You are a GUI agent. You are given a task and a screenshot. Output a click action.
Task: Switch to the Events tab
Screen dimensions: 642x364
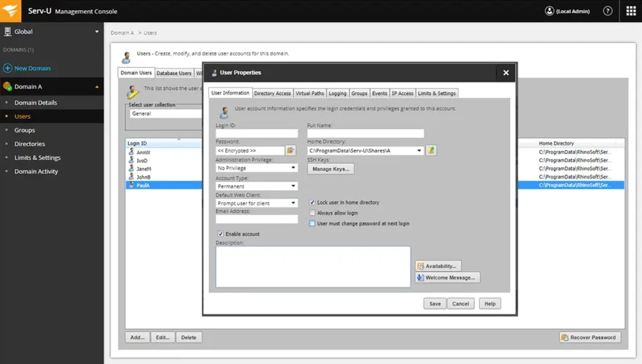point(380,93)
